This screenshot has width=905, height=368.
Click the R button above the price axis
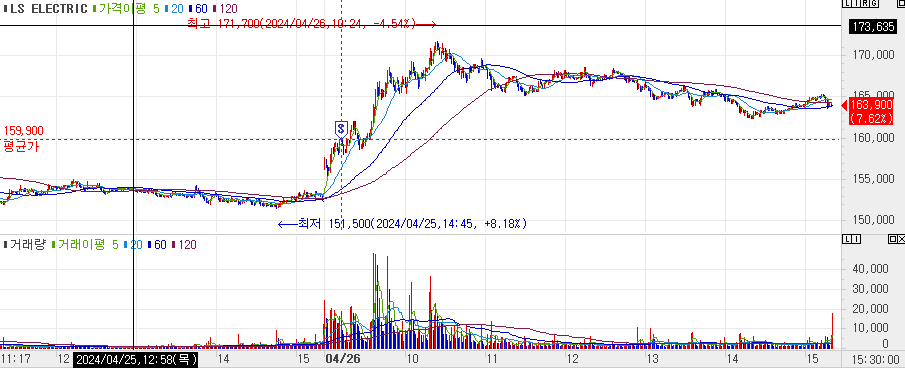[865, 3]
